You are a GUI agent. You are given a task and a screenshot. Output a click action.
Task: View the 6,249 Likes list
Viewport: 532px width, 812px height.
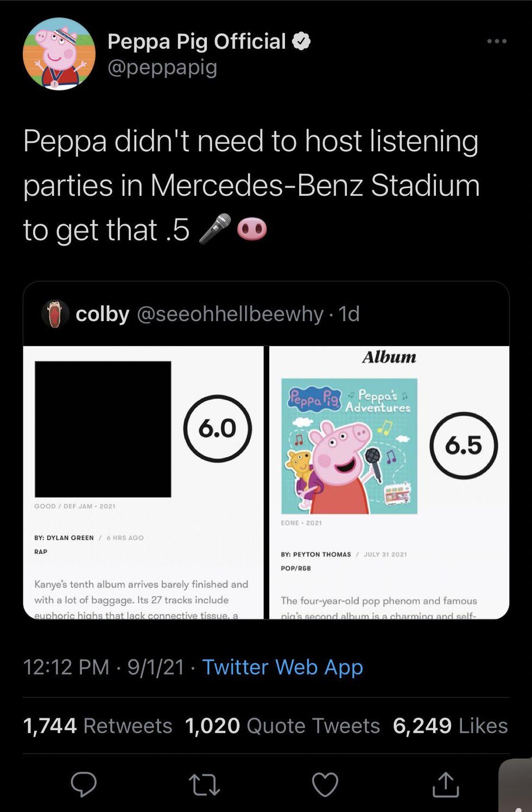tap(450, 726)
